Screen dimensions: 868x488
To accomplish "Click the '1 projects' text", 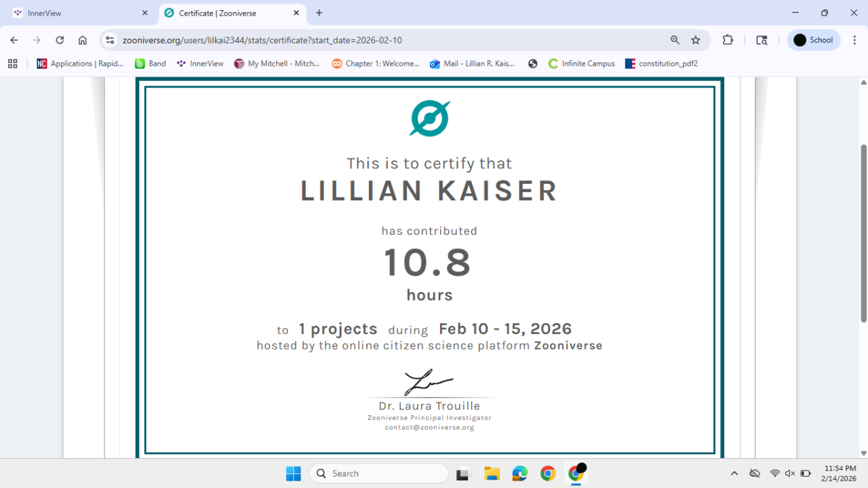I will coord(338,329).
